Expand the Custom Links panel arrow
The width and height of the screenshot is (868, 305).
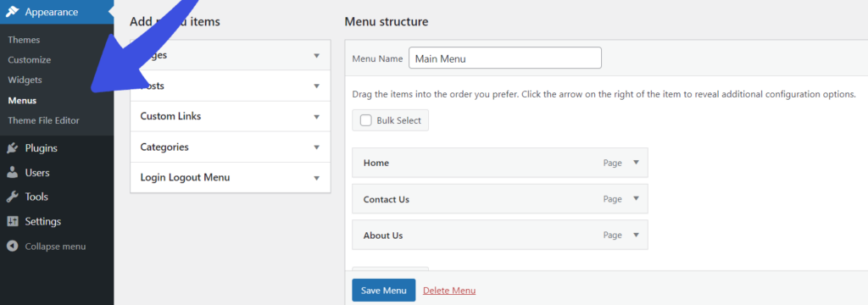point(317,117)
